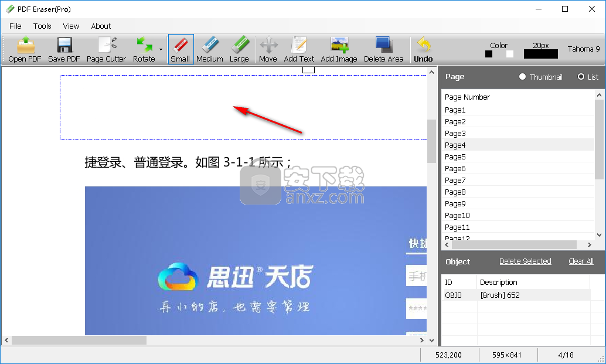Click Delete Selected link
606x364 pixels.
tap(525, 261)
